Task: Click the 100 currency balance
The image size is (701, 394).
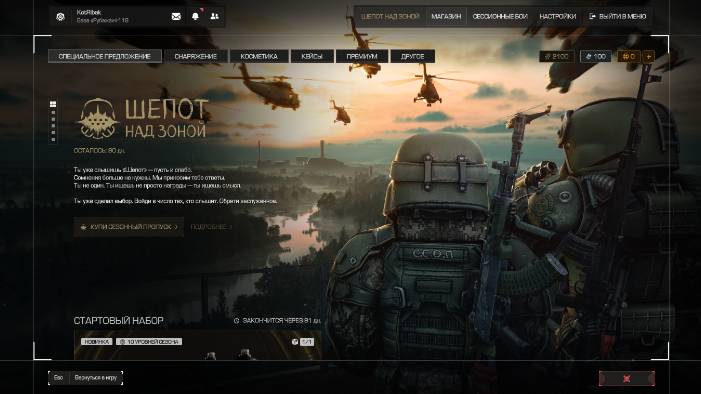Action: pyautogui.click(x=595, y=56)
